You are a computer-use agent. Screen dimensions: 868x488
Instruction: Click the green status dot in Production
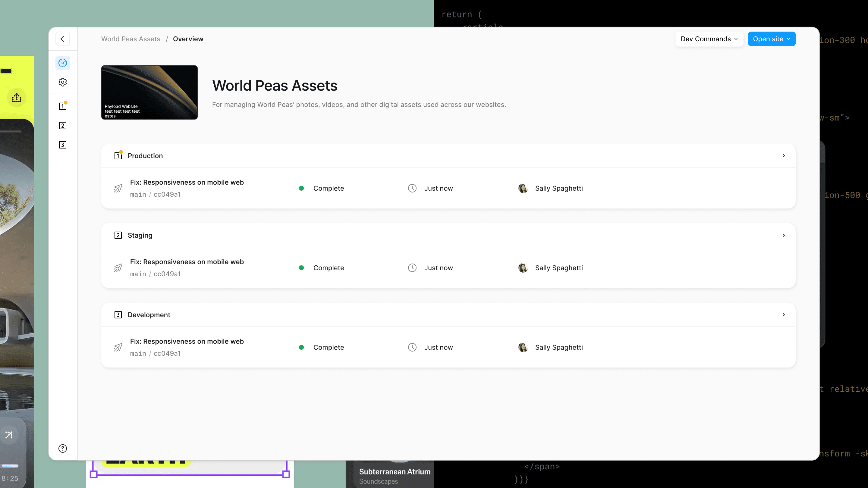(301, 188)
